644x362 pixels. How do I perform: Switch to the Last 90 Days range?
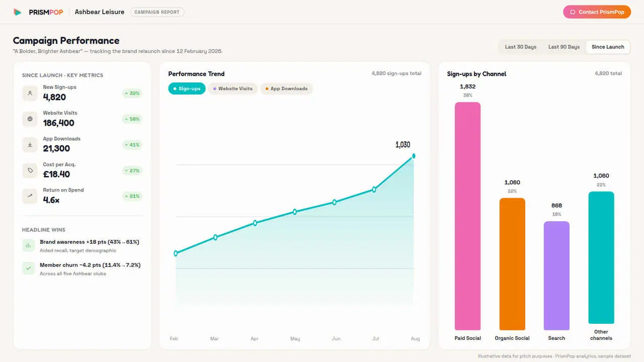point(564,47)
